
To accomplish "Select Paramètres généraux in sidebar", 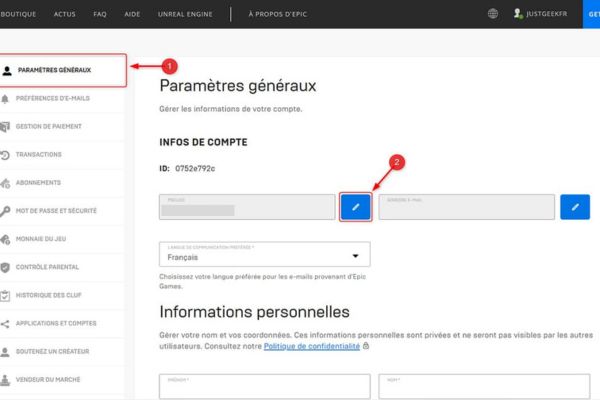I will click(x=63, y=70).
